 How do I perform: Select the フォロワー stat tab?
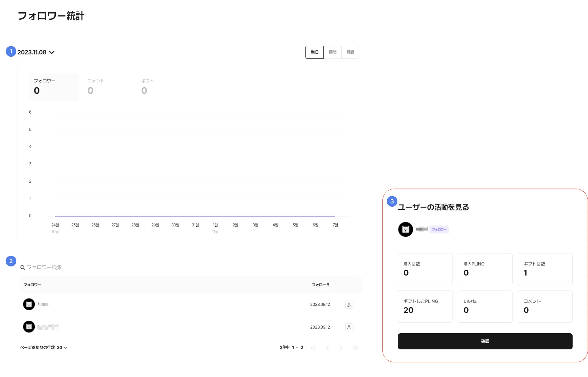pyautogui.click(x=54, y=87)
